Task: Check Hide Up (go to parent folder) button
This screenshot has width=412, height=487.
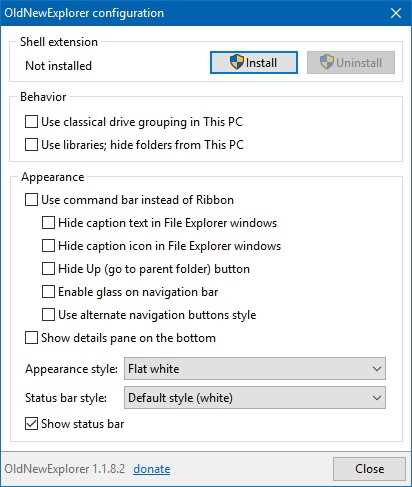Action: 48,269
